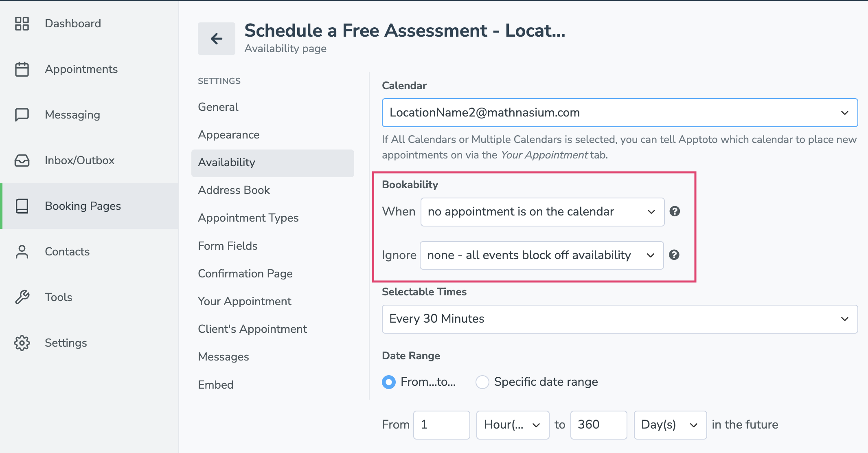Click the Selectable Times heading
The height and width of the screenshot is (453, 868).
coord(424,292)
